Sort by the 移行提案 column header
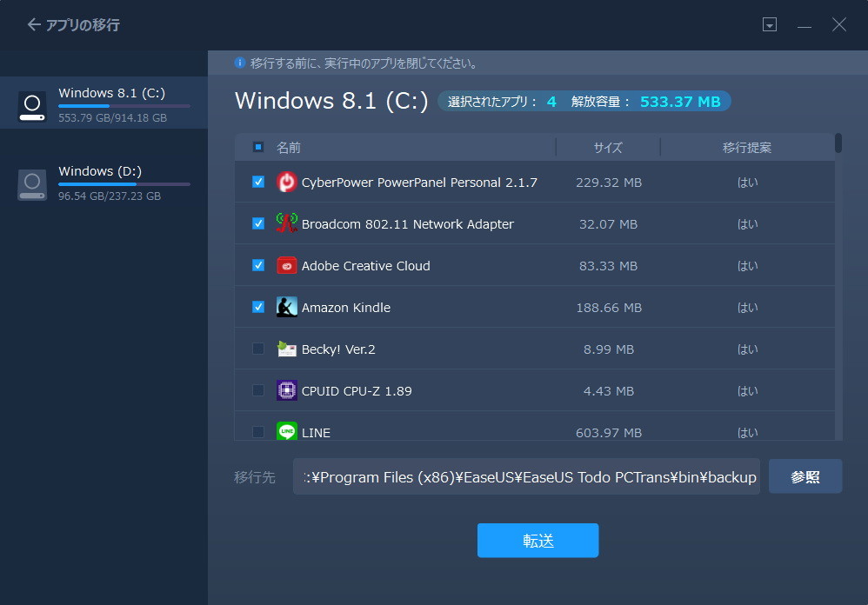Image resolution: width=868 pixels, height=605 pixels. [x=747, y=148]
